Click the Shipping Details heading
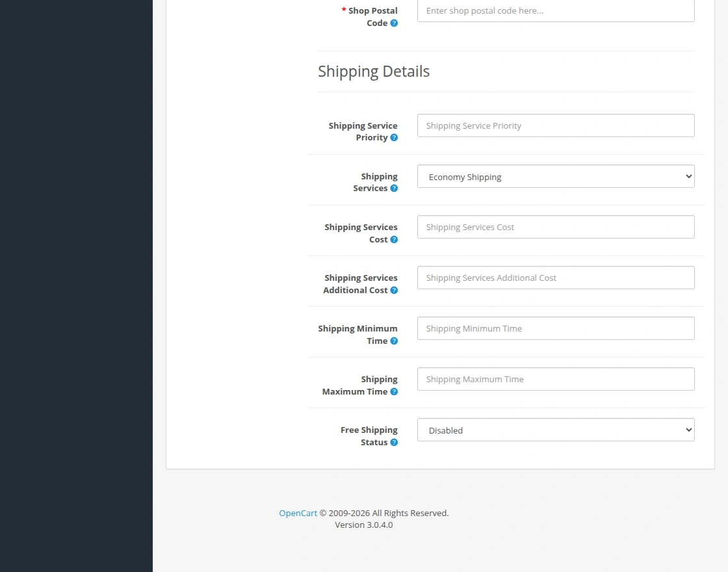Image resolution: width=728 pixels, height=572 pixels. pyautogui.click(x=374, y=71)
